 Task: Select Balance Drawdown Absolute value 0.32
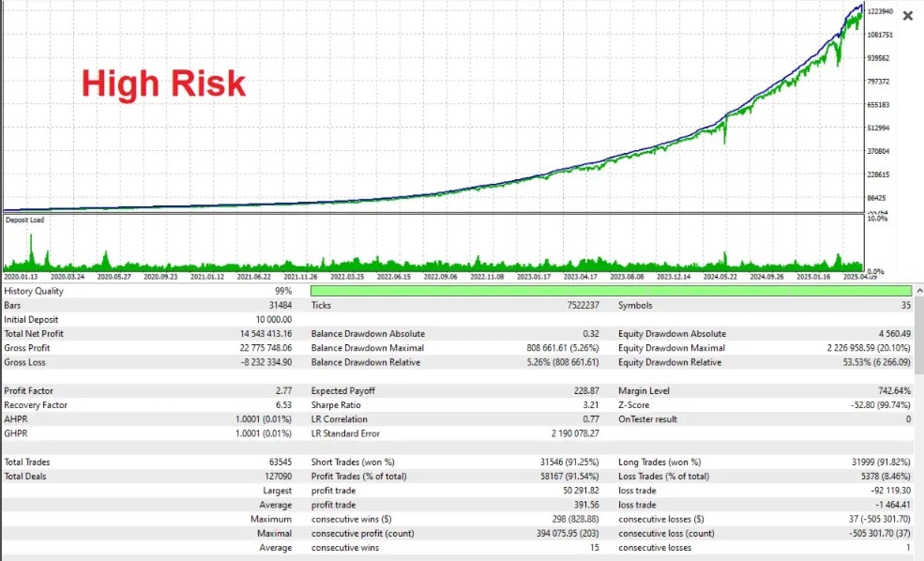click(x=591, y=334)
